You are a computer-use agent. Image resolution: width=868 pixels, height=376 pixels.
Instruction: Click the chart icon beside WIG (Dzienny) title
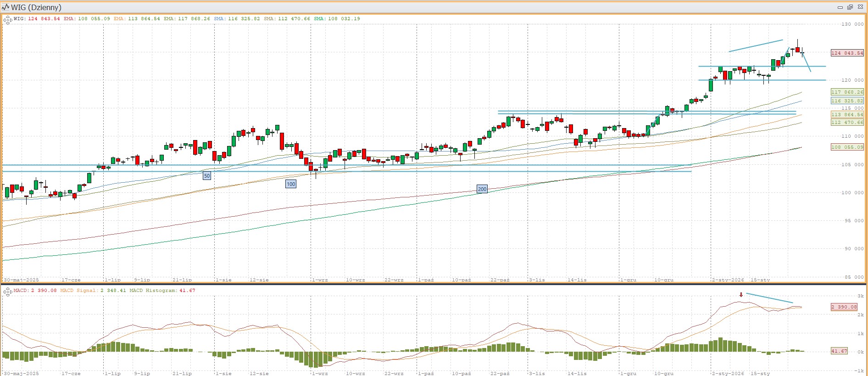[6, 7]
